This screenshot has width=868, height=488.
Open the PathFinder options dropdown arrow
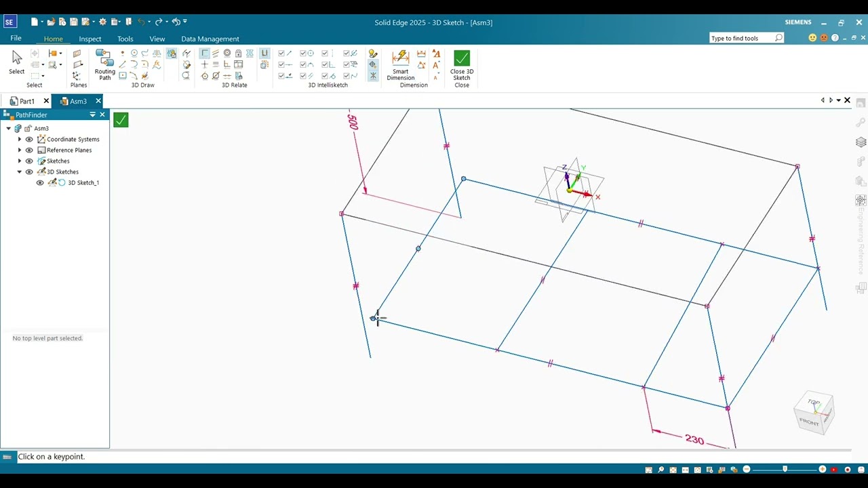[x=92, y=115]
